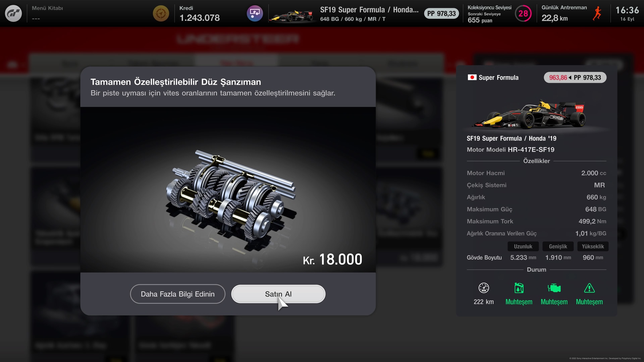This screenshot has width=644, height=362.
Task: Select the Uzunluk dimension label
Action: [x=523, y=246]
